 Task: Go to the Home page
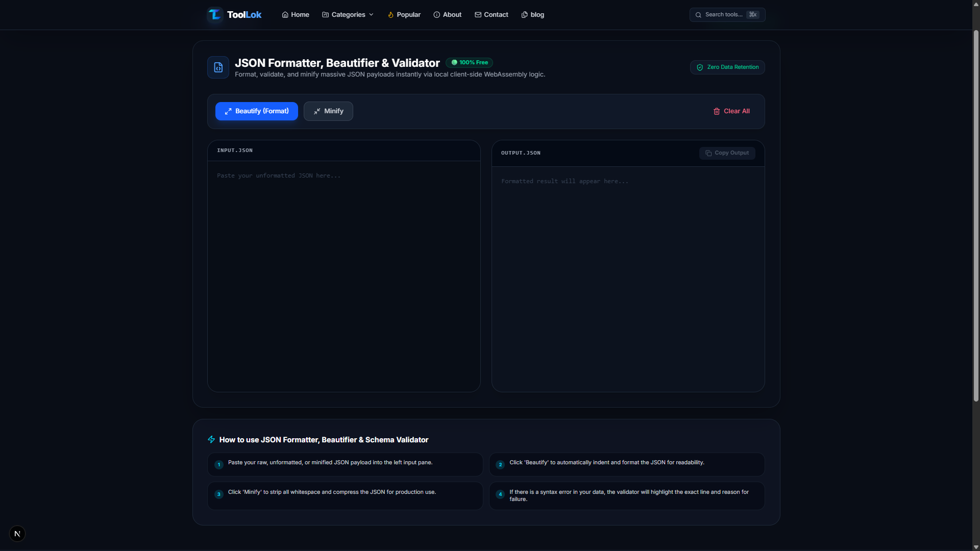296,15
